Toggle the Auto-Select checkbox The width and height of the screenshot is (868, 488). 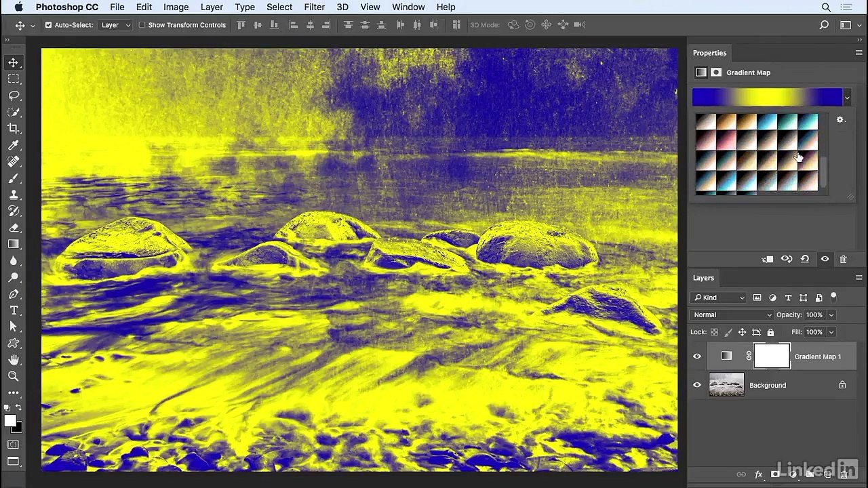48,25
